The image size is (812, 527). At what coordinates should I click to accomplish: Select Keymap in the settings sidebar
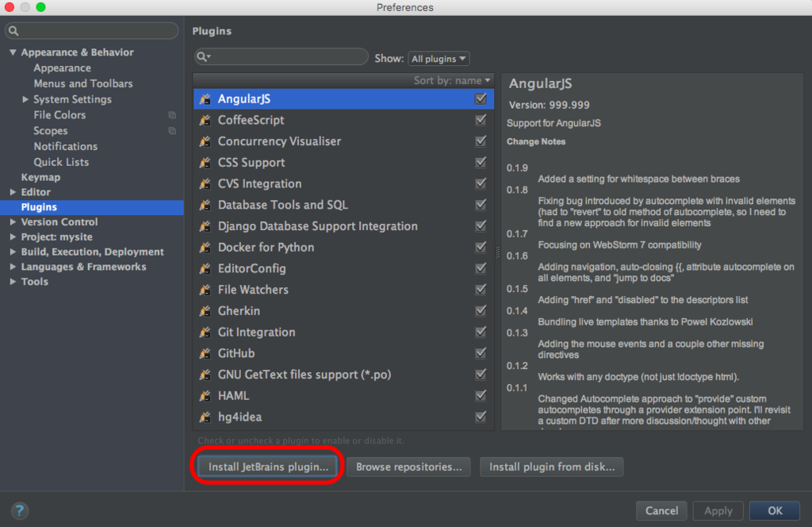point(40,177)
